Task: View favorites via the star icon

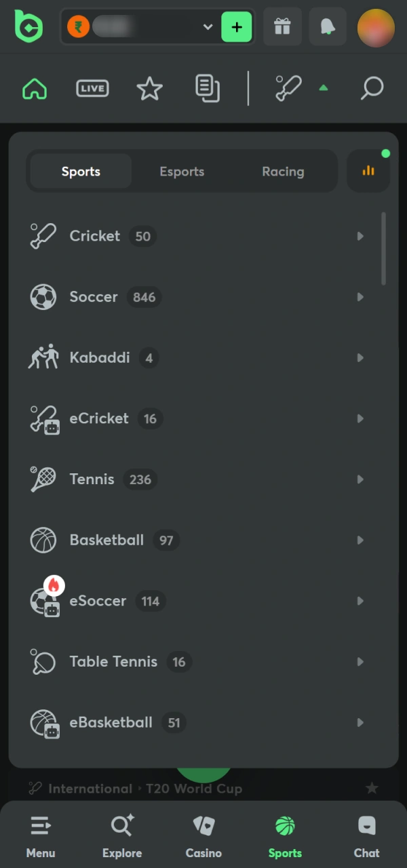Action: tap(149, 88)
